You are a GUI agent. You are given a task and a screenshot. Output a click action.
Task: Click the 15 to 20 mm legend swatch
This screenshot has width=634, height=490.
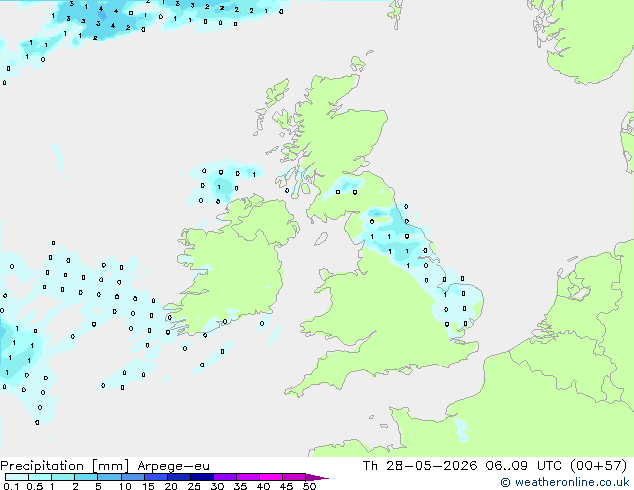pyautogui.click(x=156, y=477)
